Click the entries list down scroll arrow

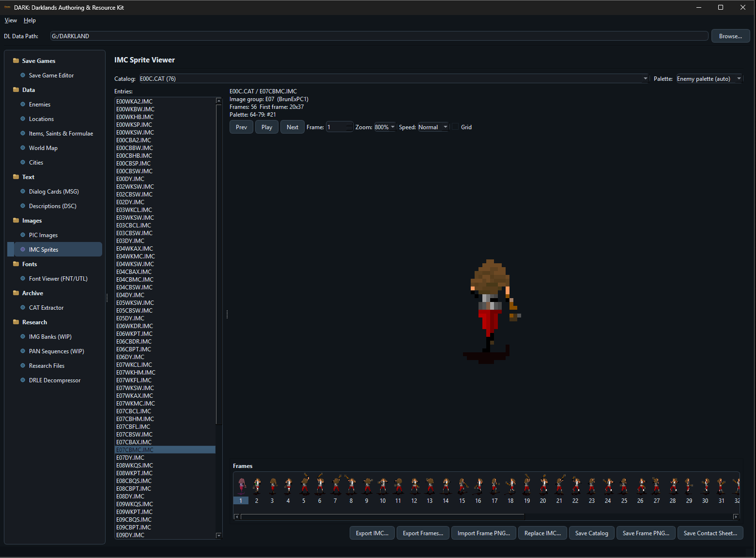pyautogui.click(x=218, y=535)
